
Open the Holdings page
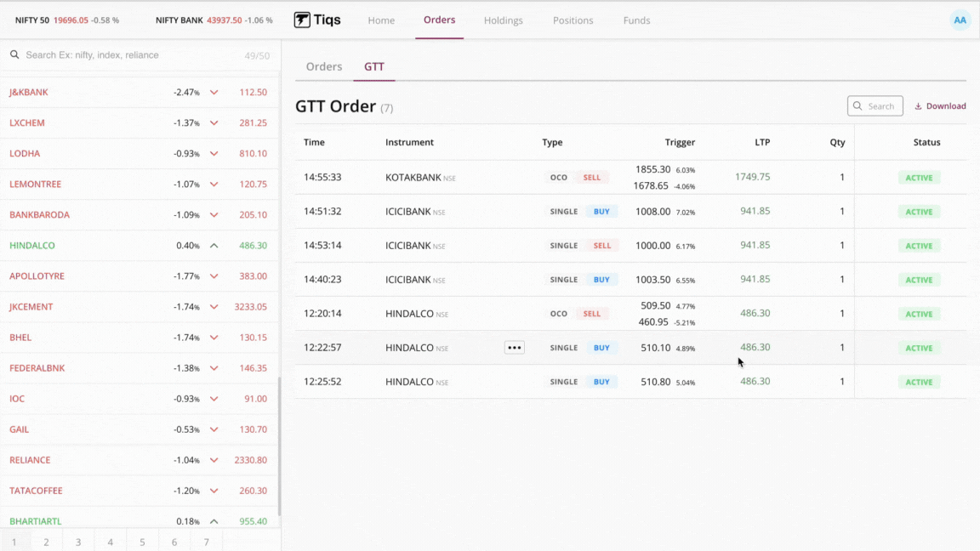point(503,20)
